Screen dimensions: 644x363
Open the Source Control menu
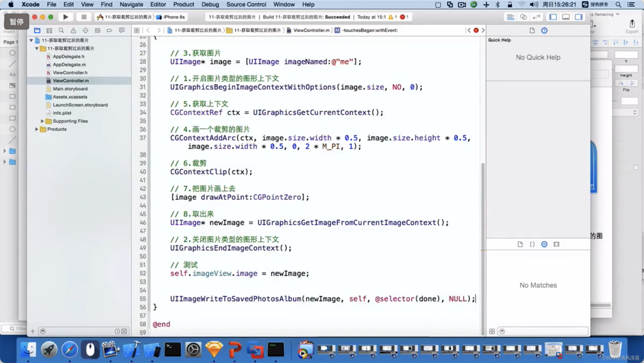pos(246,4)
